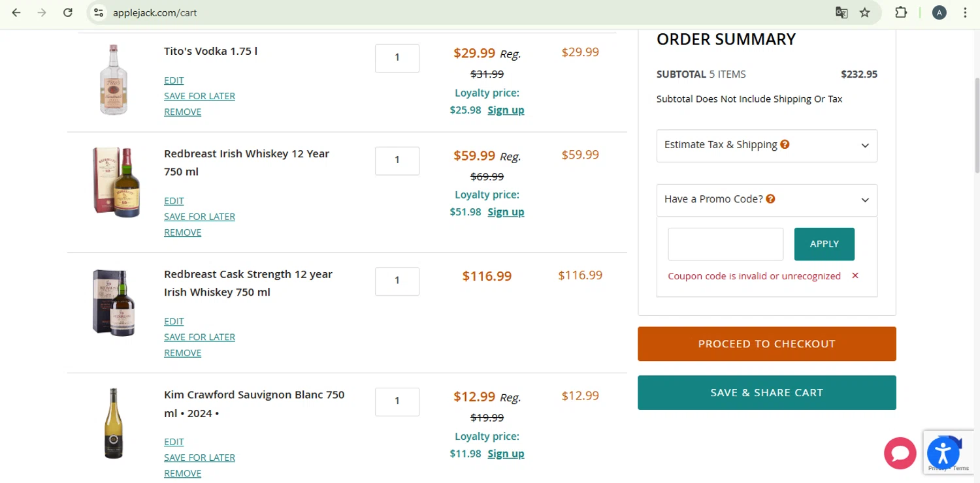Screen dimensions: 980x483
Task: Remove Kim Crawford Sauvignon Blanc from cart
Action: tap(182, 473)
